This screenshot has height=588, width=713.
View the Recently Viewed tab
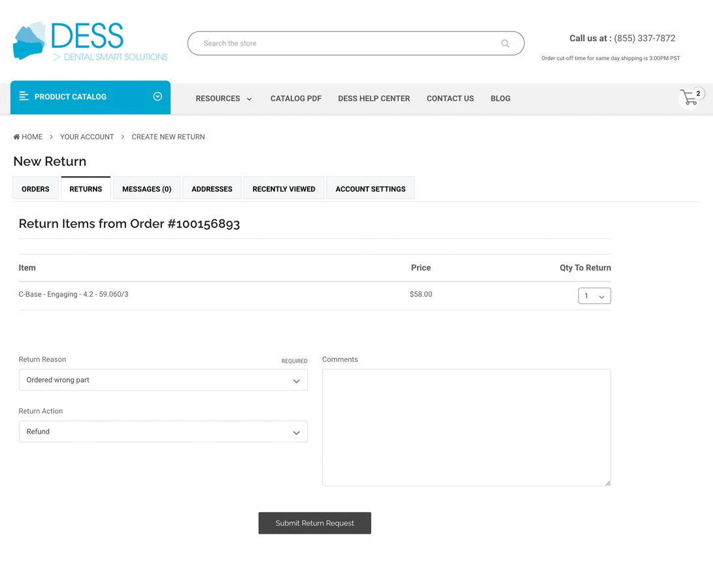pyautogui.click(x=284, y=188)
